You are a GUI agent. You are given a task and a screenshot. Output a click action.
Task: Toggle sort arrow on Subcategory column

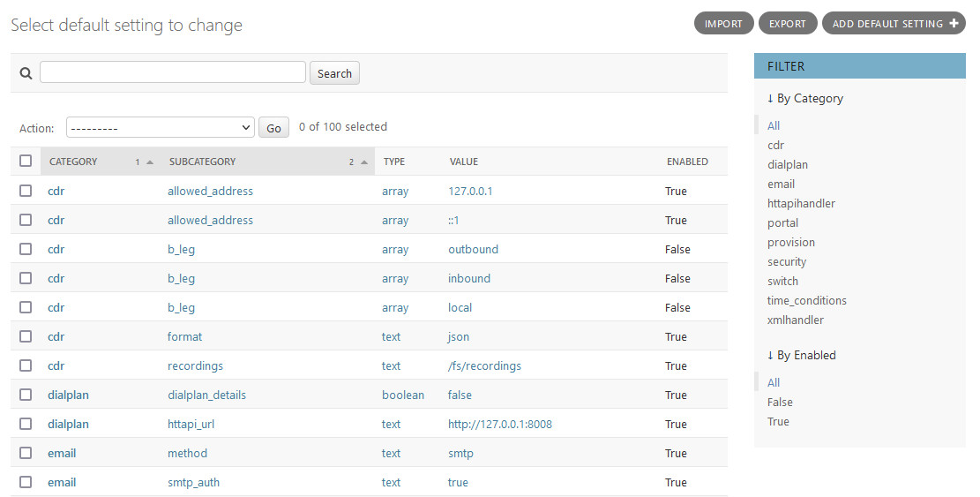[363, 162]
